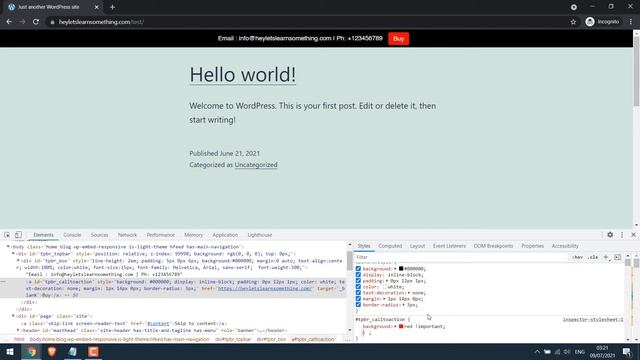Open the Windows Start menu
640x360 pixels.
(x=10, y=351)
